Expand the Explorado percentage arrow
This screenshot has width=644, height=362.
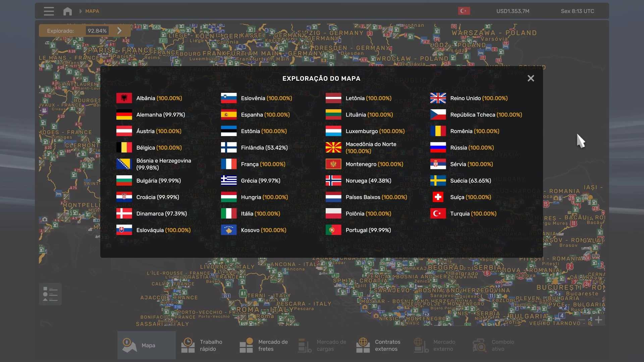click(x=119, y=31)
